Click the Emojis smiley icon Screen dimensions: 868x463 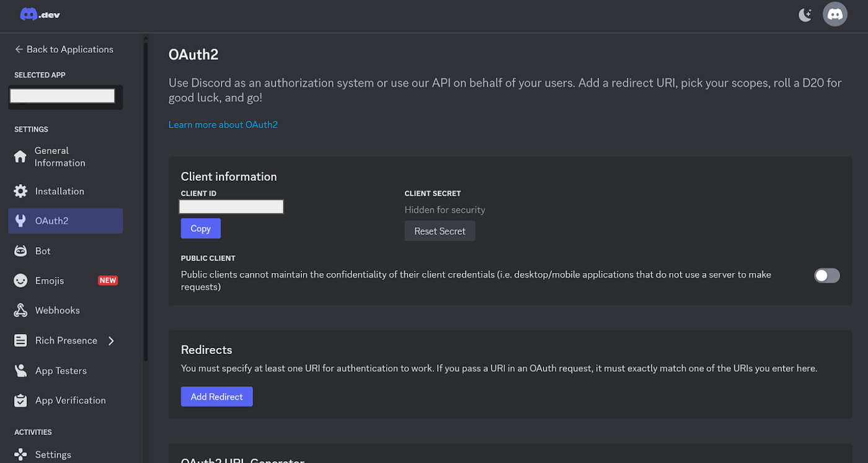[20, 281]
